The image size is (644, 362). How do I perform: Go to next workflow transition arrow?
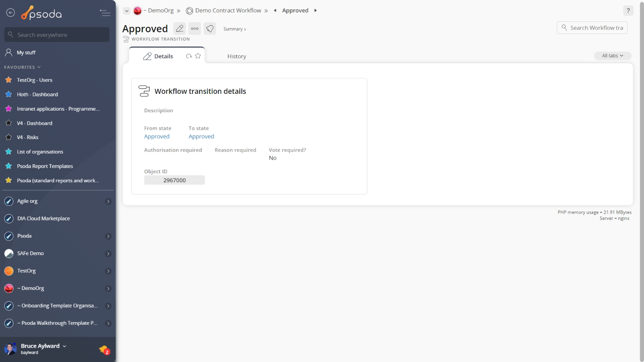(315, 10)
